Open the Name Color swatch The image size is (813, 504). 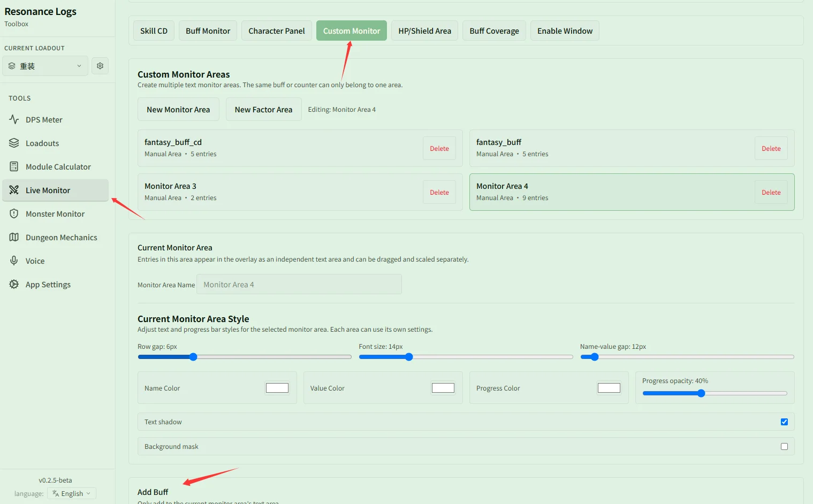pos(277,388)
